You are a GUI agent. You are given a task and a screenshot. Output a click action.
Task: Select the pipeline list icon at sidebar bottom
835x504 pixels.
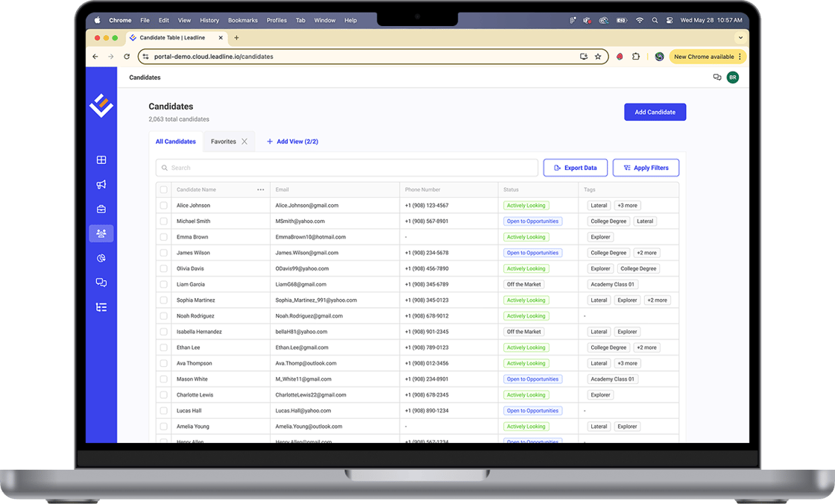point(101,306)
